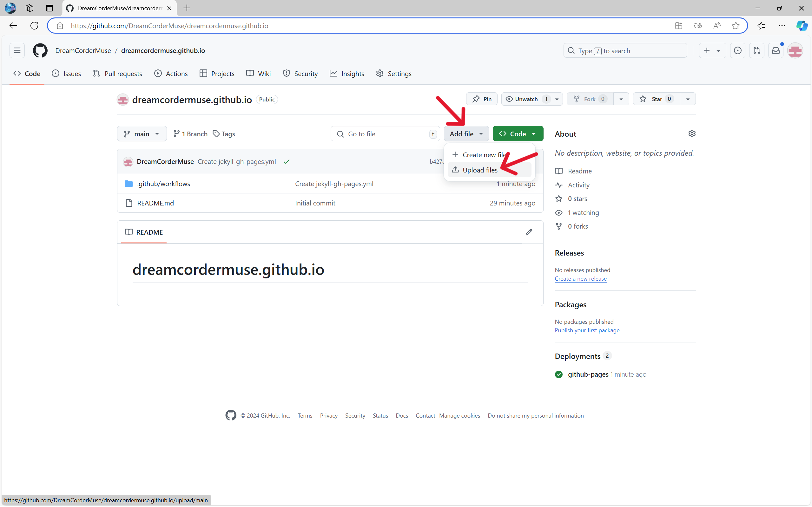Click Create a new release link
Viewport: 812px width, 507px height.
click(580, 279)
